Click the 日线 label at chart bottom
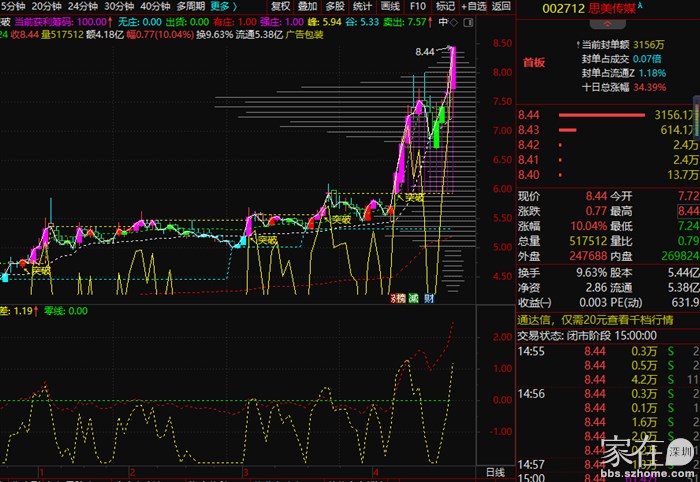The width and height of the screenshot is (700, 482). pyautogui.click(x=495, y=472)
